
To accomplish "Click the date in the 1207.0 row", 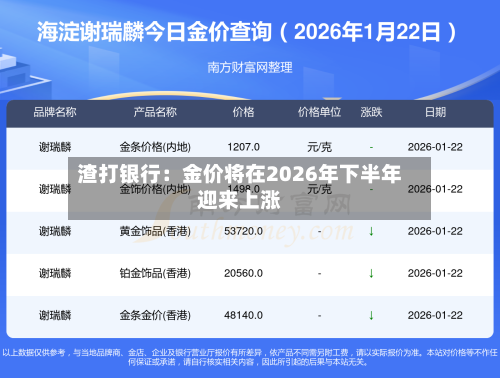I will (x=435, y=147).
